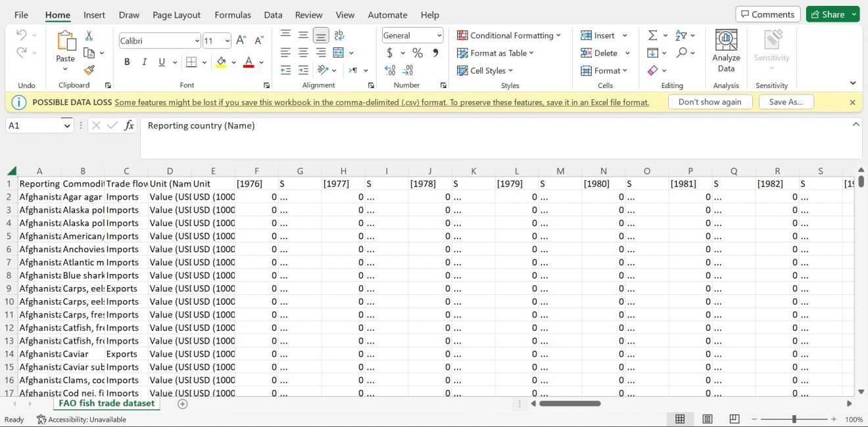Open the Conditional Formatting menu
The height and width of the screenshot is (427, 868).
click(510, 35)
